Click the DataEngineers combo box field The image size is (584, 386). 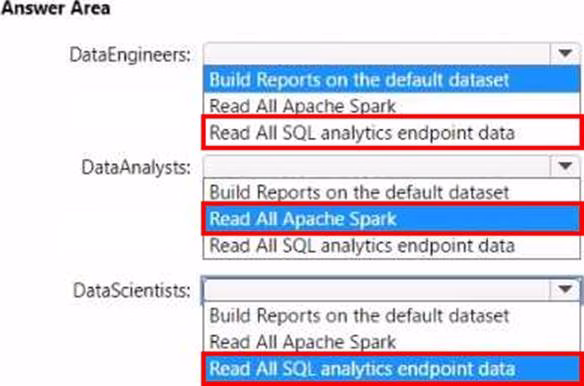(x=377, y=54)
